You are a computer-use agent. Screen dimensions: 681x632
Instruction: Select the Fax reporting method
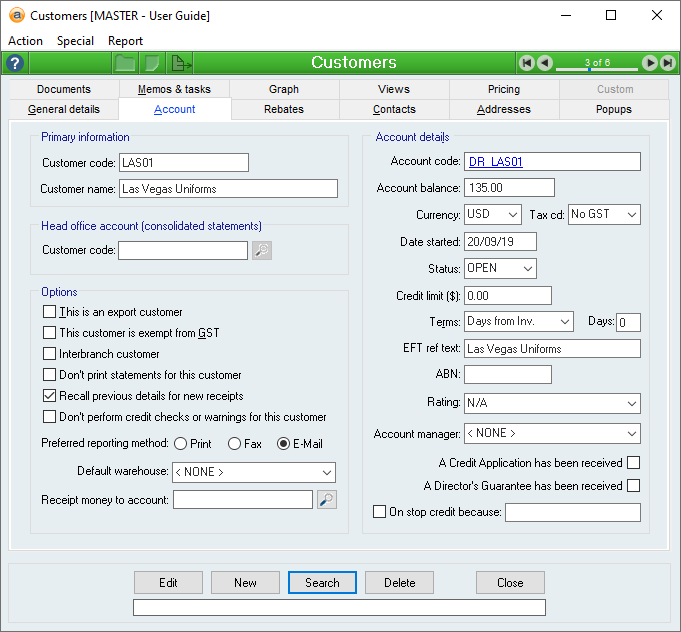pos(235,444)
